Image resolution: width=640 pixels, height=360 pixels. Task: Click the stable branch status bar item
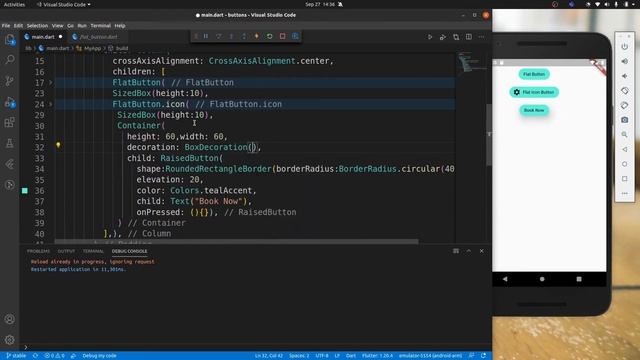tap(16, 356)
